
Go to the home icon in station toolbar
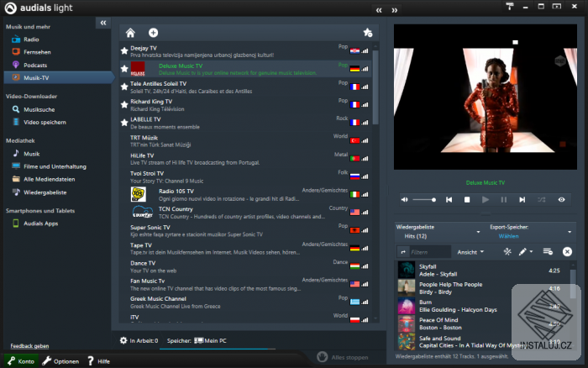click(x=130, y=33)
